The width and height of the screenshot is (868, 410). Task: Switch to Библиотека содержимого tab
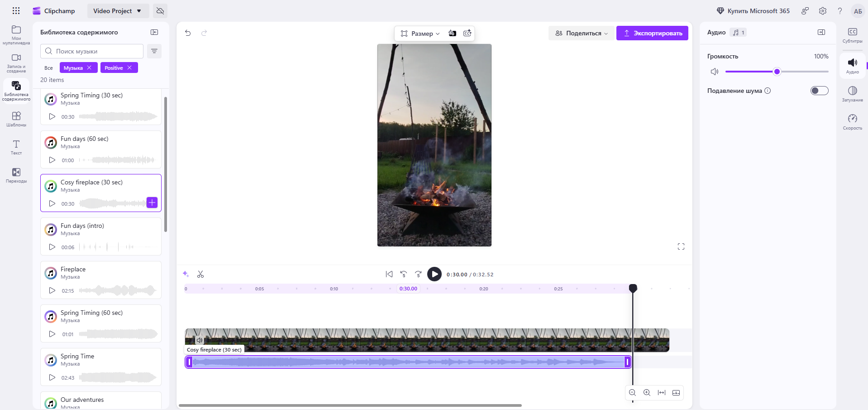click(x=16, y=91)
